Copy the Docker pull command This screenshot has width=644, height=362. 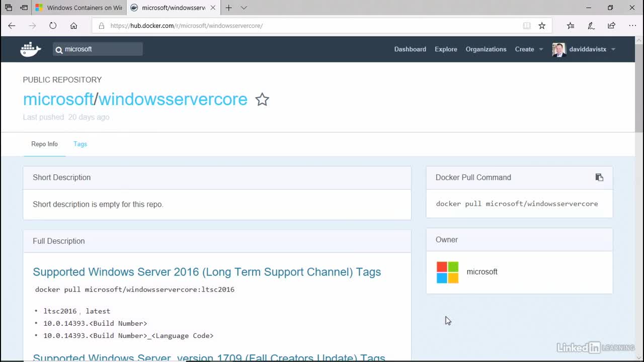(599, 177)
